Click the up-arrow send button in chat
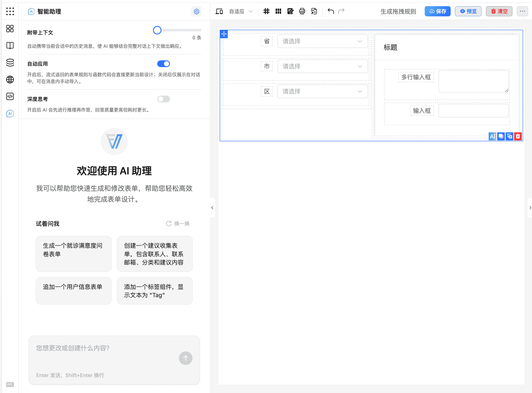 tap(185, 358)
